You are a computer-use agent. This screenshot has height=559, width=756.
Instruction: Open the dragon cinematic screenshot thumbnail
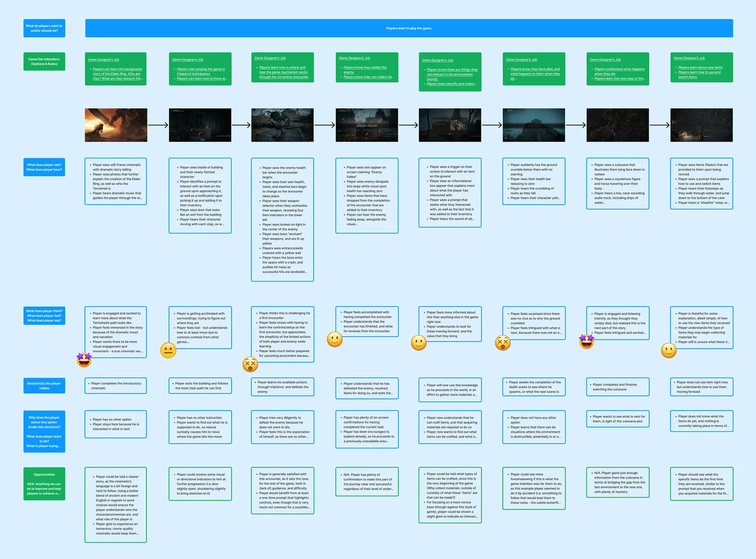point(116,125)
